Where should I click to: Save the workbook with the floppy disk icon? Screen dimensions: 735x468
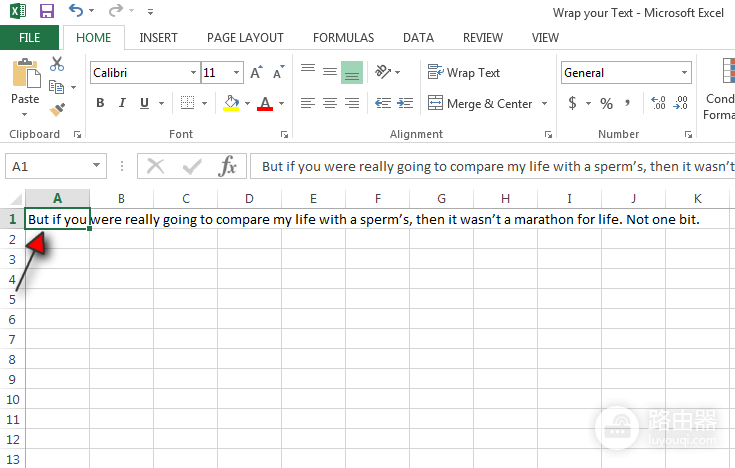coord(47,10)
